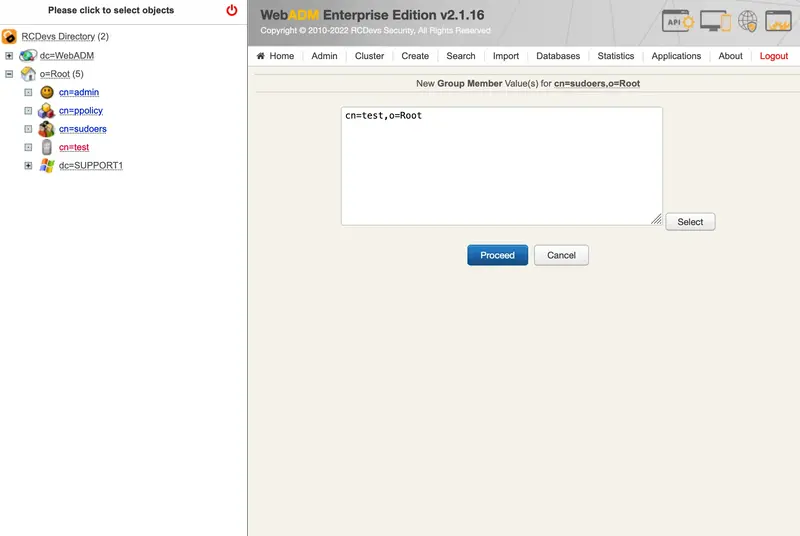The height and width of the screenshot is (536, 800).
Task: Open the Applications menu
Action: [x=676, y=56]
